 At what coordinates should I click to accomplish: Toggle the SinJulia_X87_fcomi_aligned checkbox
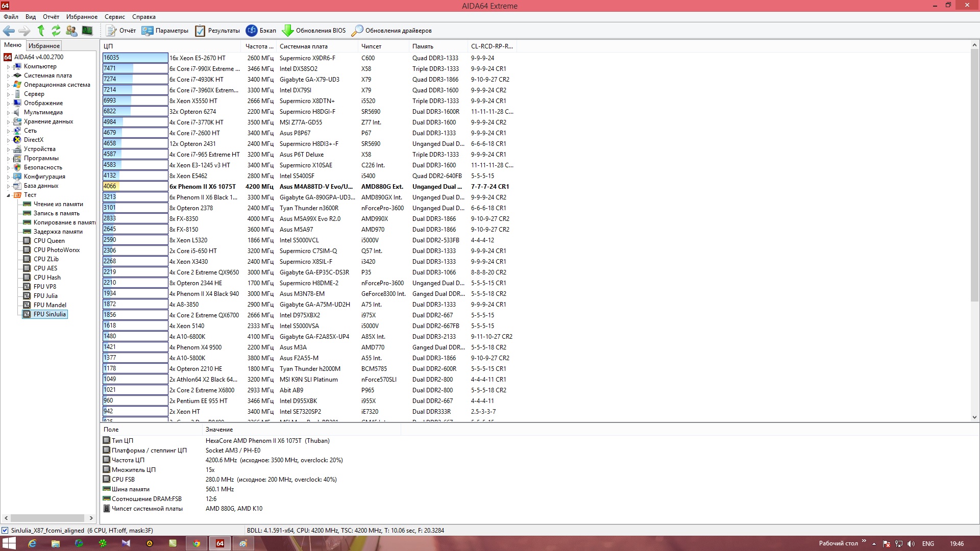coord(5,531)
